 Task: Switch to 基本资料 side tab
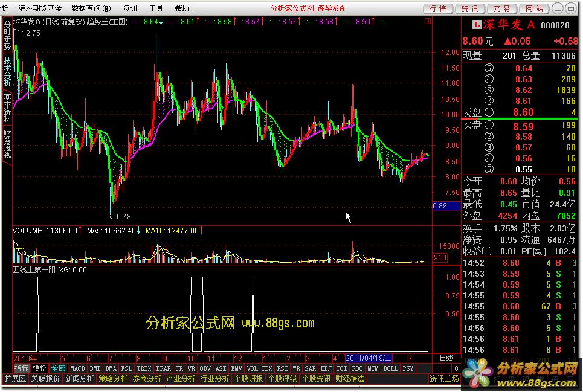coord(7,108)
